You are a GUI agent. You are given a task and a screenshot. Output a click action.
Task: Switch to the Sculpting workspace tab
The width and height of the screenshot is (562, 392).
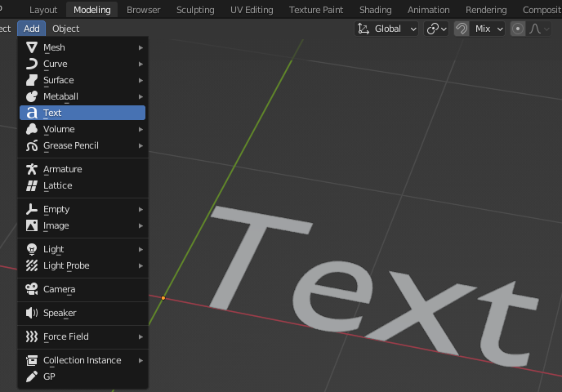pos(195,10)
